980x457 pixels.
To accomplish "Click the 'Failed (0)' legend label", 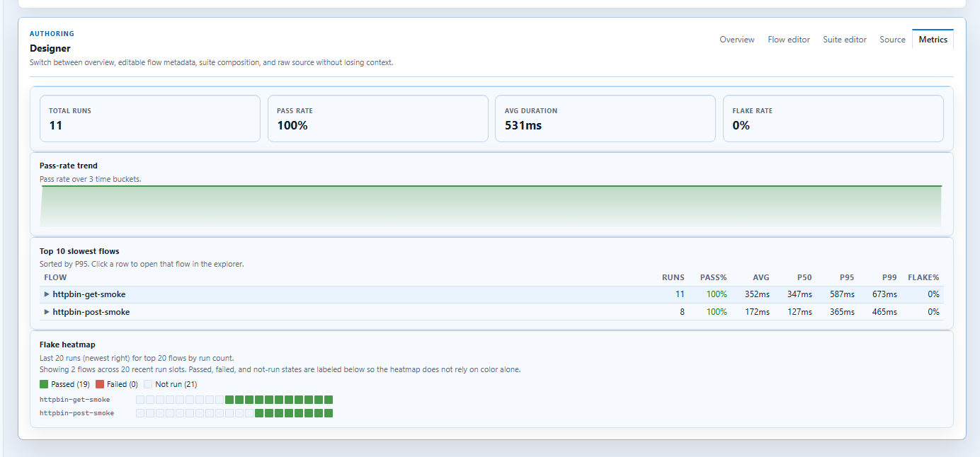I will pyautogui.click(x=122, y=384).
